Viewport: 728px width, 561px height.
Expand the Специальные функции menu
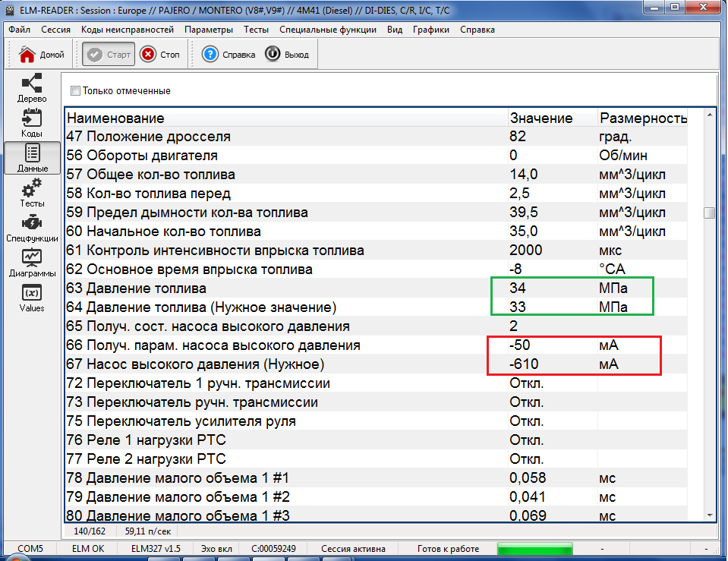tap(327, 30)
